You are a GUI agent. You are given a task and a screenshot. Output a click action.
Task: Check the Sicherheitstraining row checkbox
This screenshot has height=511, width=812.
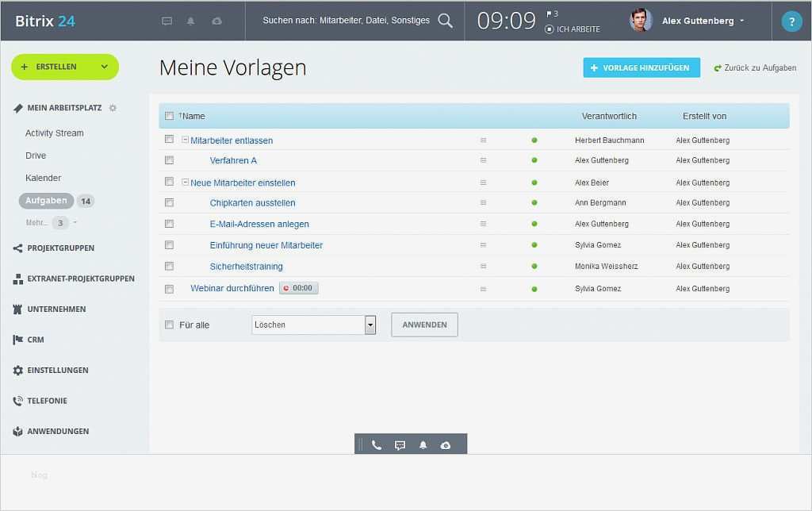coord(170,266)
